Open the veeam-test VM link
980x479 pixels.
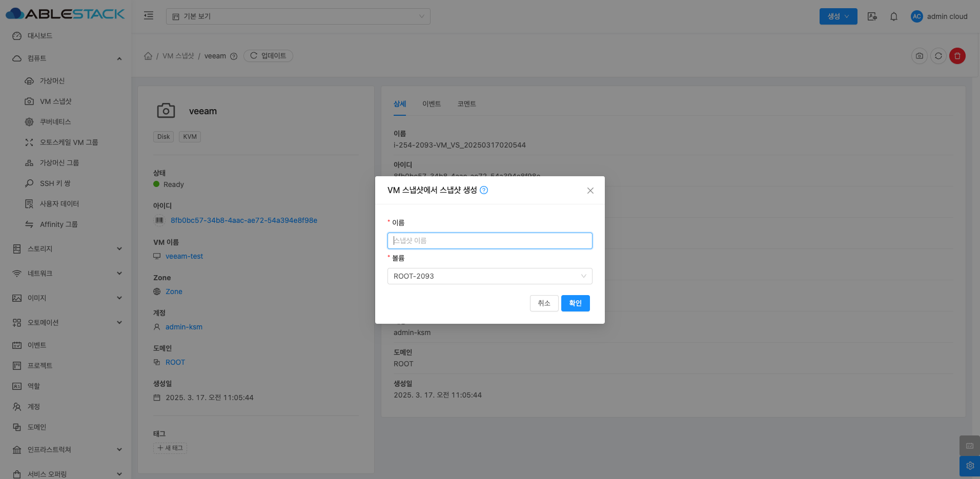click(x=184, y=256)
